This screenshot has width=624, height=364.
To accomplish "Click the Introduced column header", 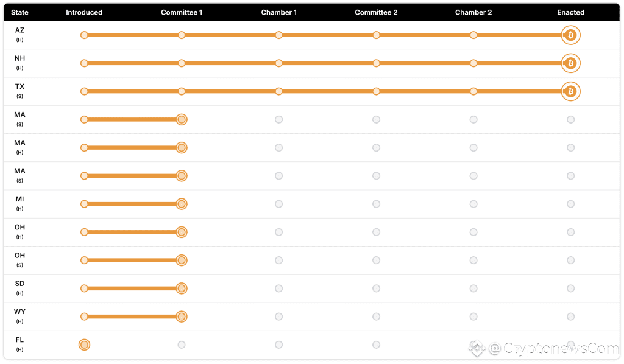I will tap(84, 12).
